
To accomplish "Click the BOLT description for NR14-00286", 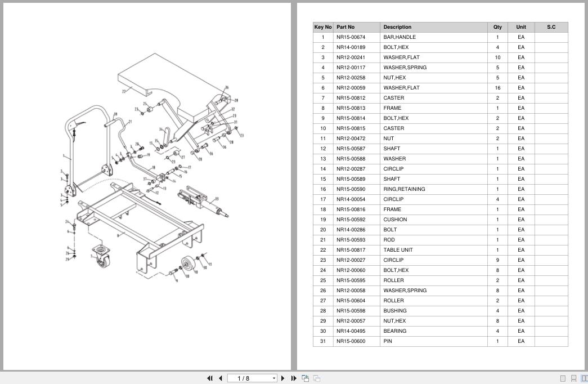I will click(x=390, y=230).
